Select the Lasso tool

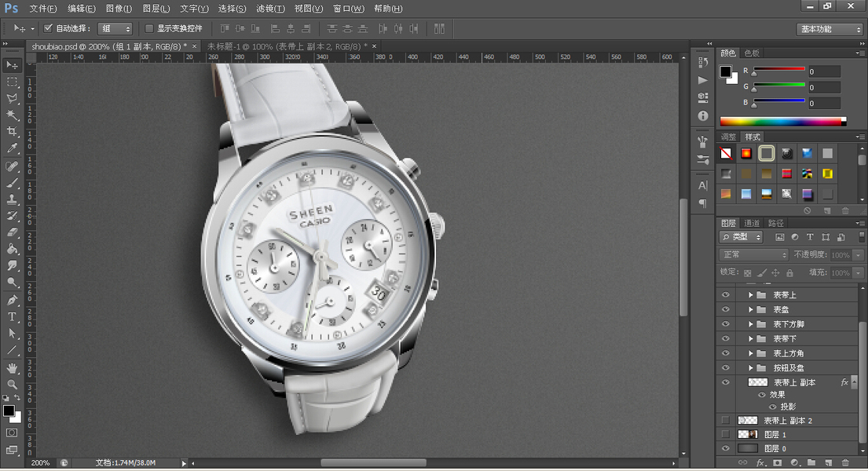coord(12,98)
